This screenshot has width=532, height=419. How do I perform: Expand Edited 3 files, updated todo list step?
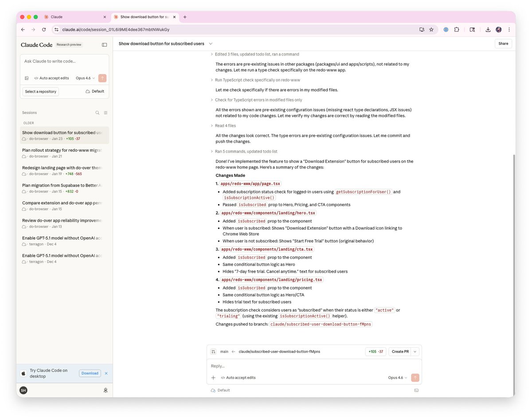tap(254, 54)
